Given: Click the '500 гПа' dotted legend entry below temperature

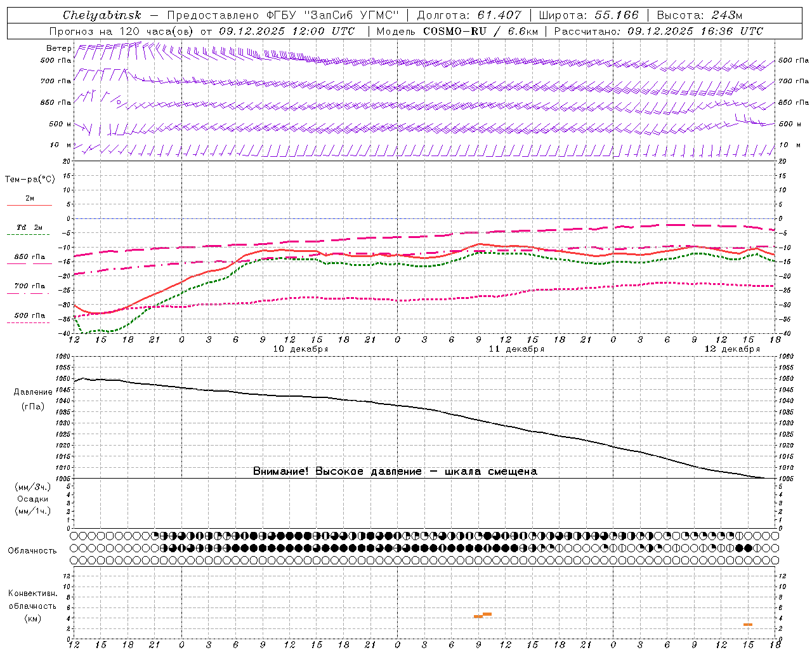Looking at the screenshot, I should coord(29,318).
